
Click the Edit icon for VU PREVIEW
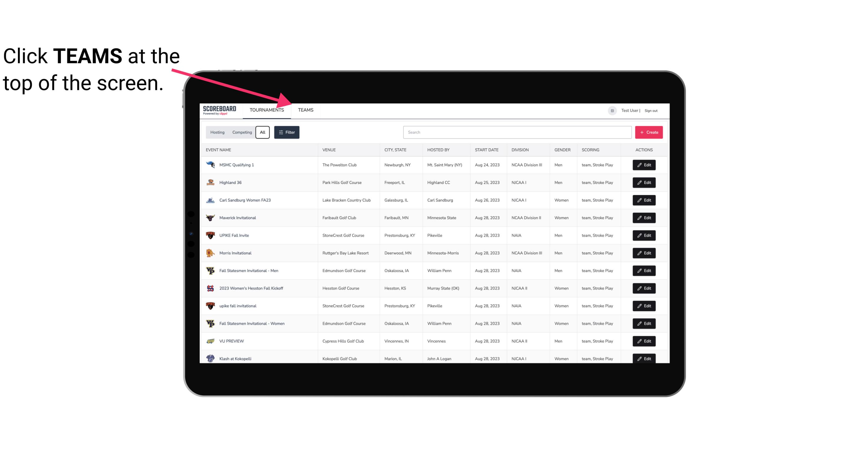pos(644,340)
